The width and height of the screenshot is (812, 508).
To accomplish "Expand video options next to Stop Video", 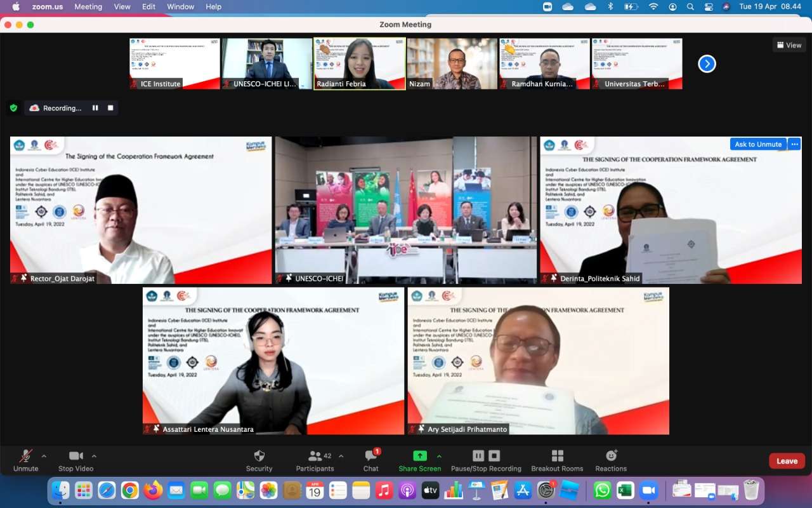I will coord(94,456).
